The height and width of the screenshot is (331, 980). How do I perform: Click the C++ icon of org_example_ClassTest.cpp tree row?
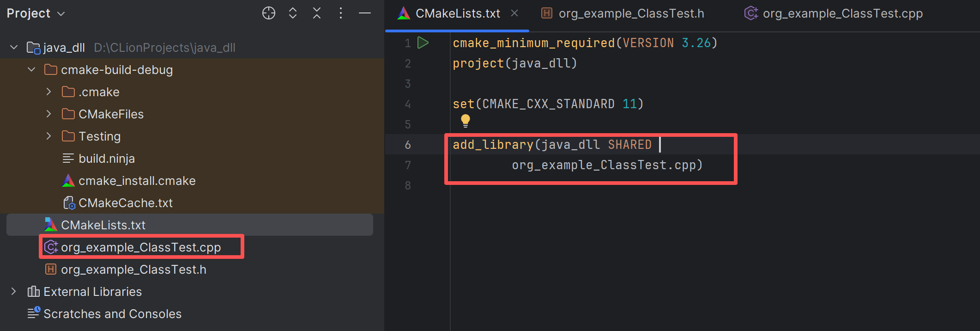51,247
